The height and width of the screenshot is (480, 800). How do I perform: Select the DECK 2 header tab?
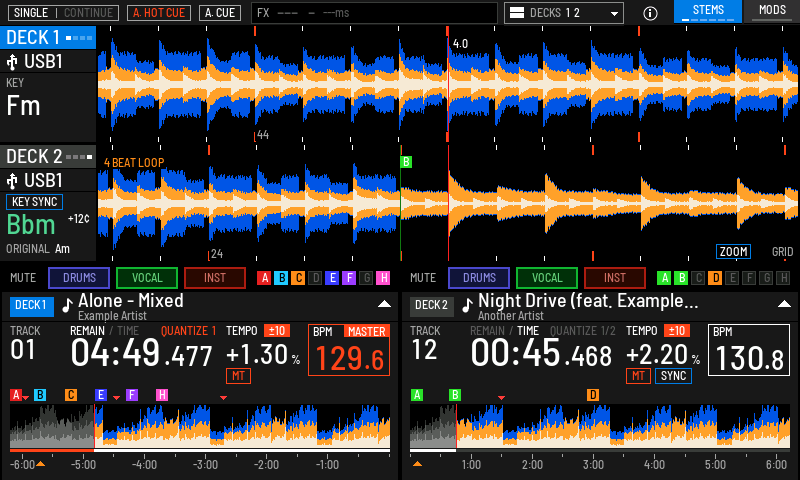coord(48,157)
